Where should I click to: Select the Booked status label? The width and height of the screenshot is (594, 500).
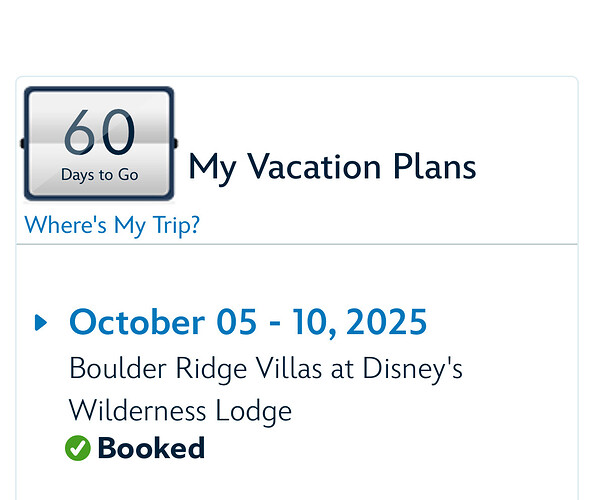point(151,448)
